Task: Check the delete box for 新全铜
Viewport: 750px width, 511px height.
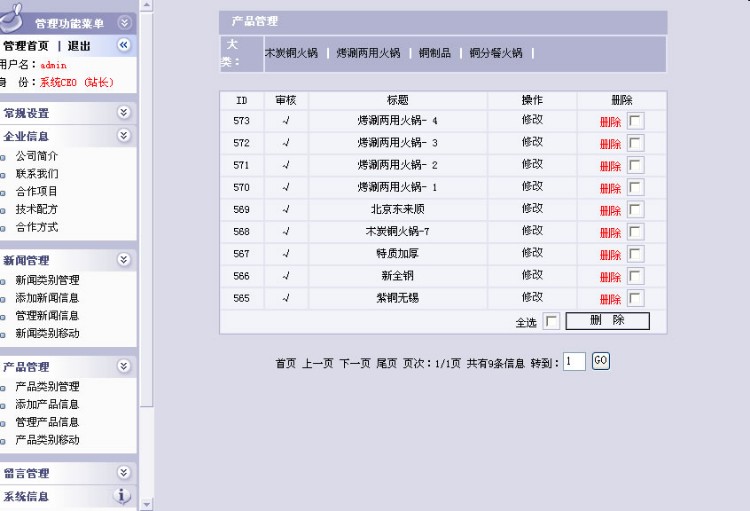Action: tap(635, 276)
